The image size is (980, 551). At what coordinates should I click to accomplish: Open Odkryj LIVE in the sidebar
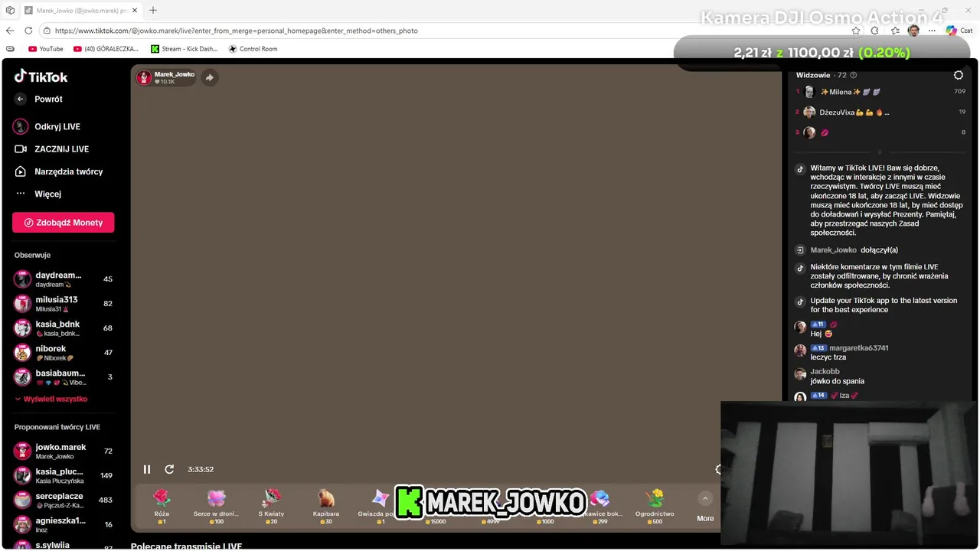click(x=47, y=126)
